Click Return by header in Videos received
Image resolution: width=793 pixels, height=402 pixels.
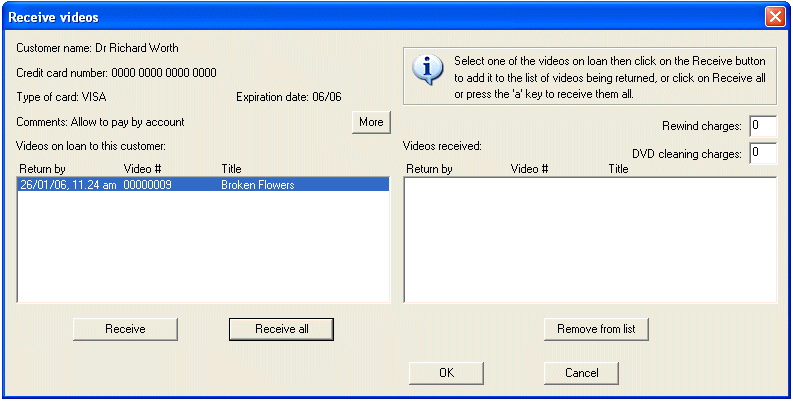click(x=429, y=169)
